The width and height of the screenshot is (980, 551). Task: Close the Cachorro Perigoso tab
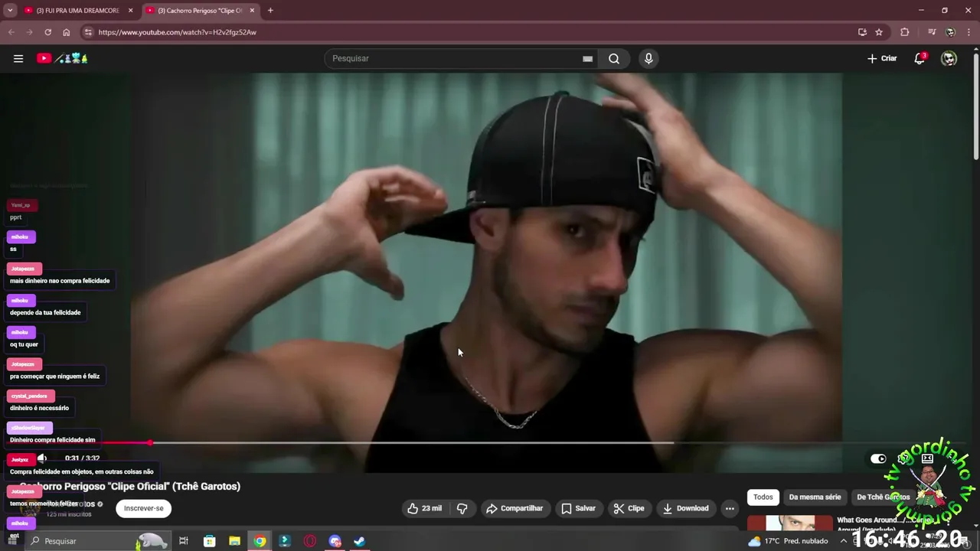point(252,11)
